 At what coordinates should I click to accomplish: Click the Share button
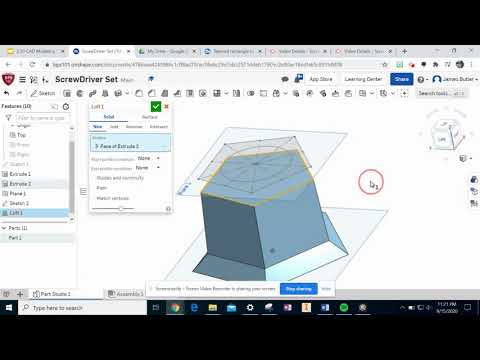(402, 79)
